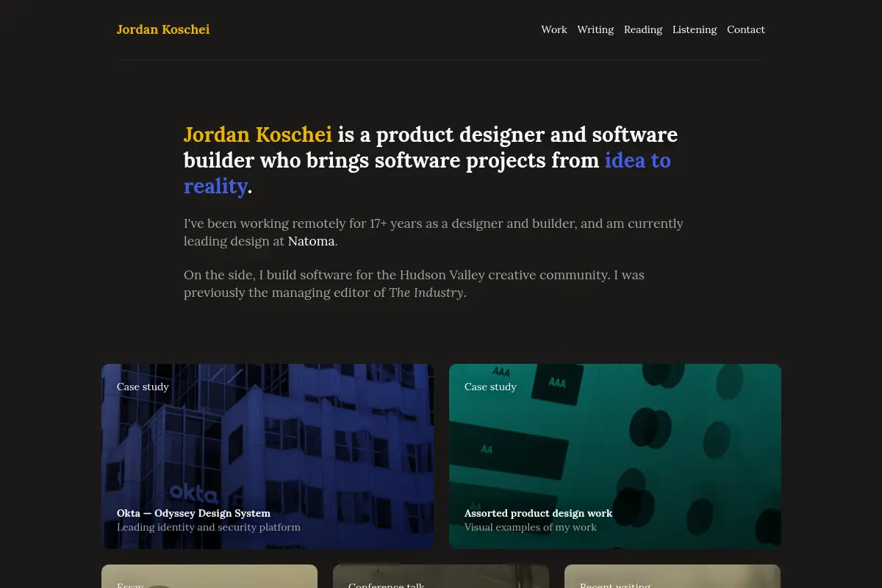Open the Recent writing card
Image resolution: width=882 pixels, height=588 pixels.
click(673, 576)
